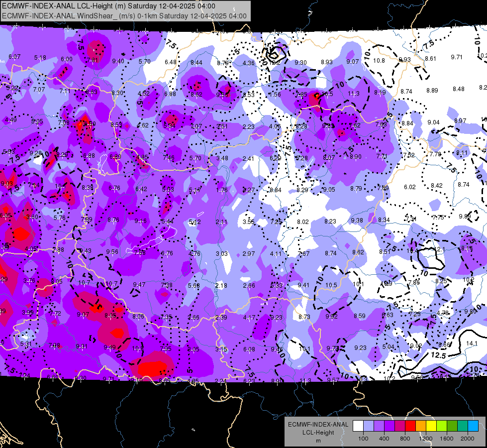The width and height of the screenshot is (487, 448).
Task: Click the wind shear value 3.48
Action: pos(222,158)
